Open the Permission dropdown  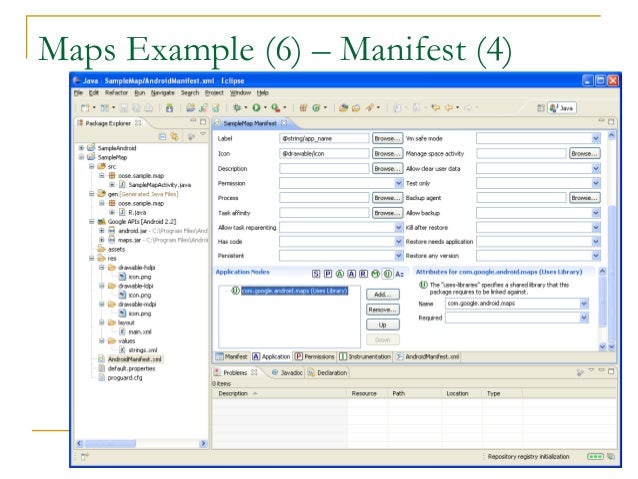(398, 183)
